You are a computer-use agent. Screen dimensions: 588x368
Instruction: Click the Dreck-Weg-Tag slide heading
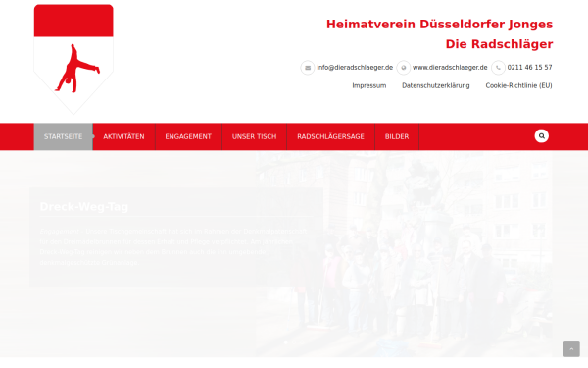[84, 207]
